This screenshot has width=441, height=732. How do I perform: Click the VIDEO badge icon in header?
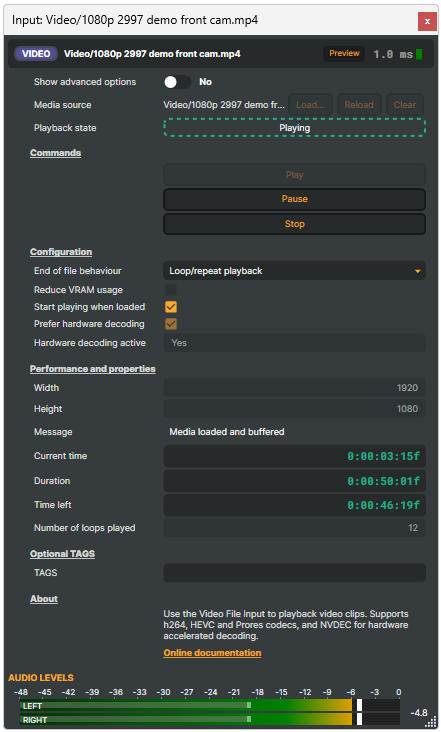pos(36,54)
